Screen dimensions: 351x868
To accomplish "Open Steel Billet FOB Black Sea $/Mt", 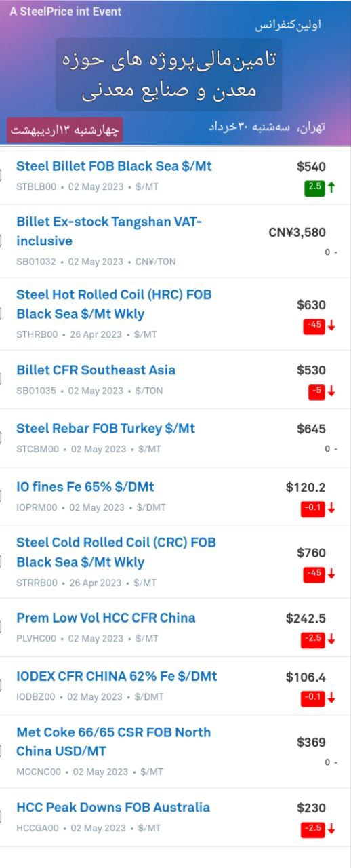I will point(114,166).
